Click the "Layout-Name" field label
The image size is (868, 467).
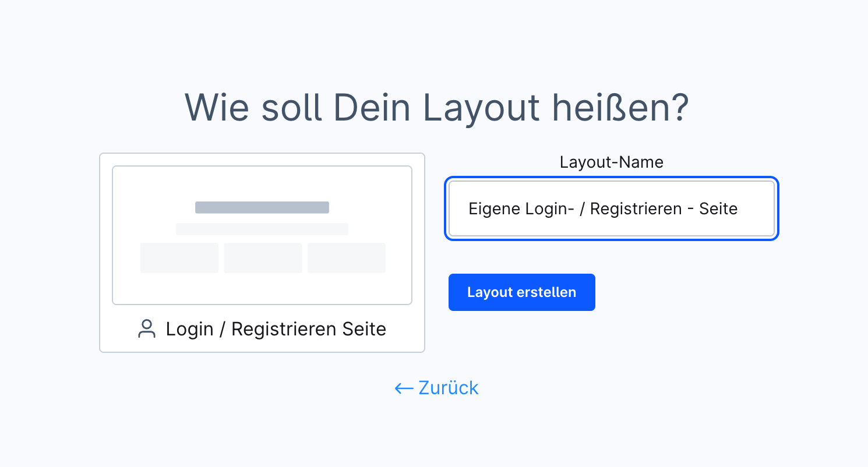[x=611, y=162]
